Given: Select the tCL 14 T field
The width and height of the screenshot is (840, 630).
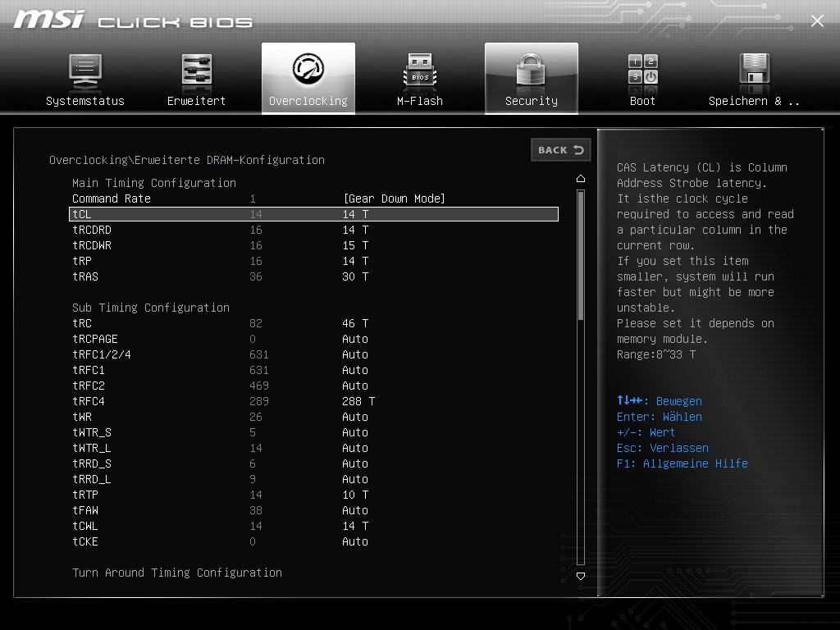Looking at the screenshot, I should point(314,214).
